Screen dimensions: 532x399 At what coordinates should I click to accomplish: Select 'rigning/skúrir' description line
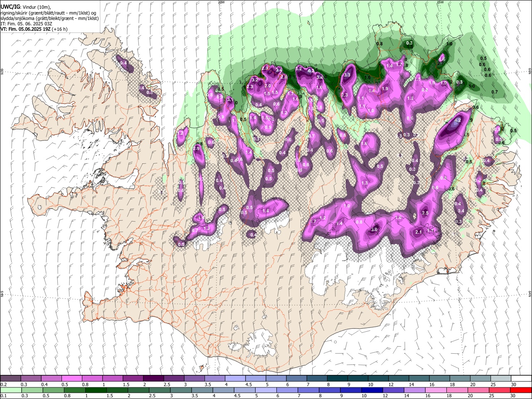[48, 13]
